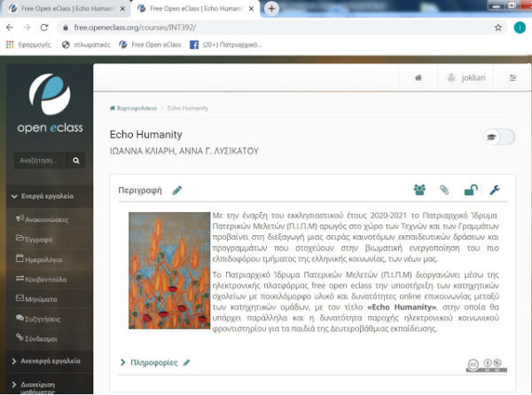This screenshot has height=395, width=532.
Task: Click the sidebar search input field
Action: (x=40, y=162)
